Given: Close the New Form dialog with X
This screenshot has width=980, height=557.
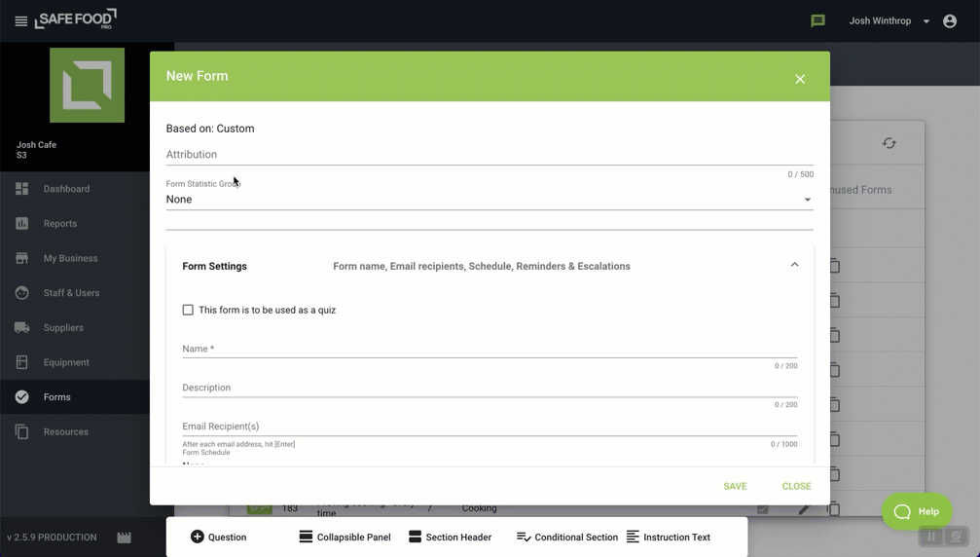Looking at the screenshot, I should (800, 79).
